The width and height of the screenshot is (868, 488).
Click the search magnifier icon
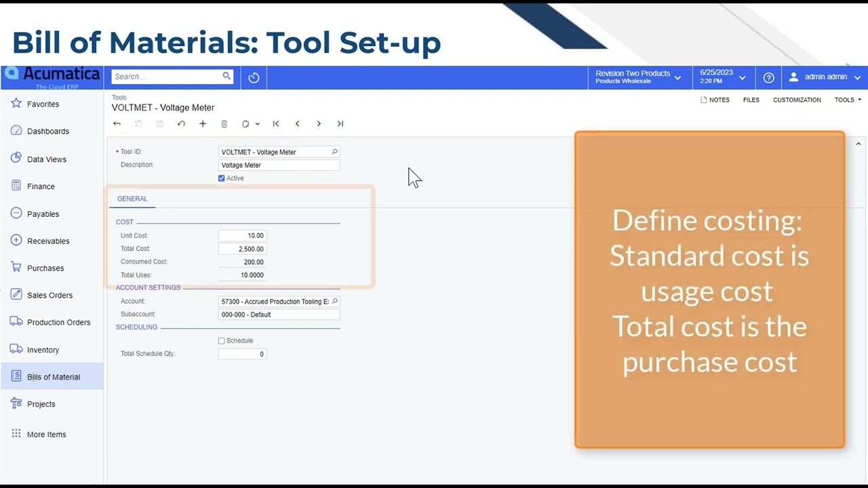pyautogui.click(x=226, y=77)
